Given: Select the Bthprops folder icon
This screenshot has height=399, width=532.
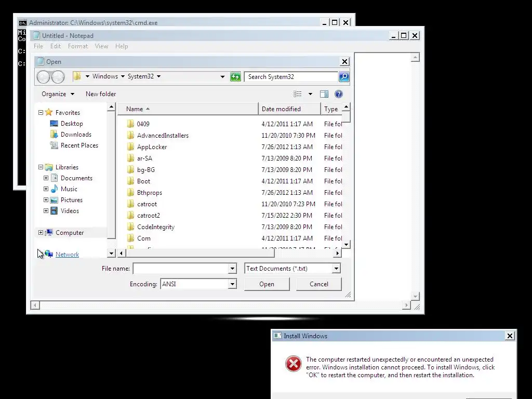Looking at the screenshot, I should tap(130, 193).
